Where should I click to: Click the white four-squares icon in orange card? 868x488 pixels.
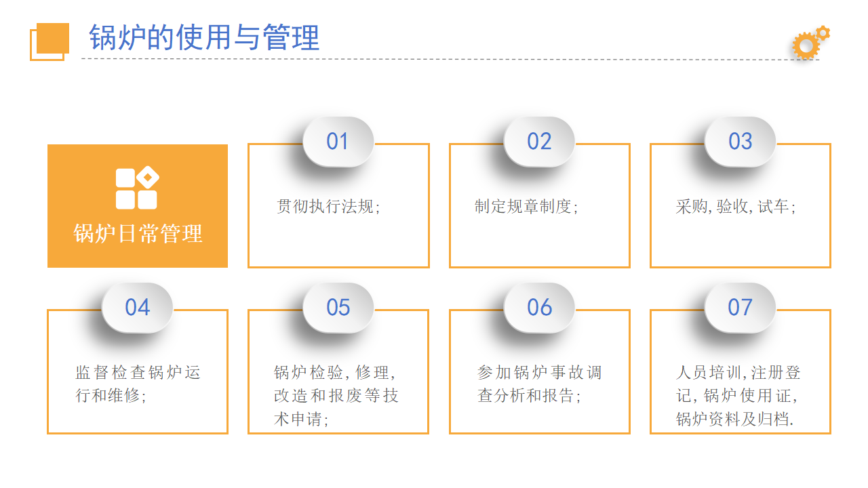coord(137,188)
